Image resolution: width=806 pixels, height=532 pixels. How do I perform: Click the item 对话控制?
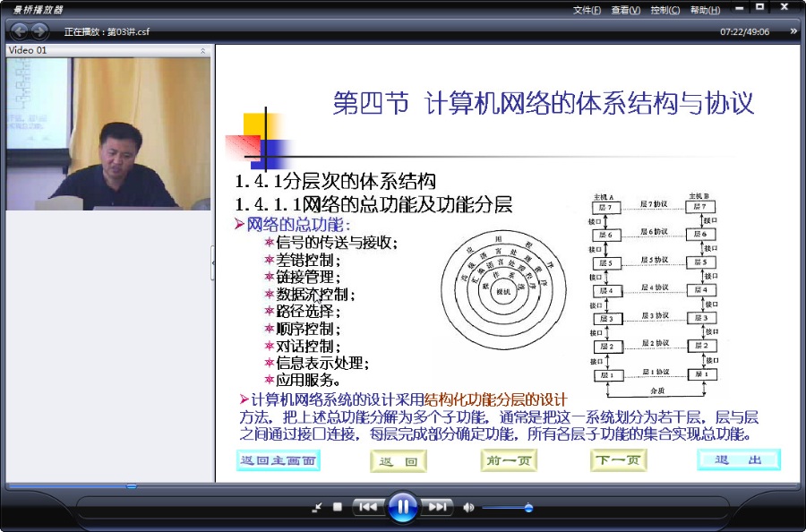(x=308, y=346)
